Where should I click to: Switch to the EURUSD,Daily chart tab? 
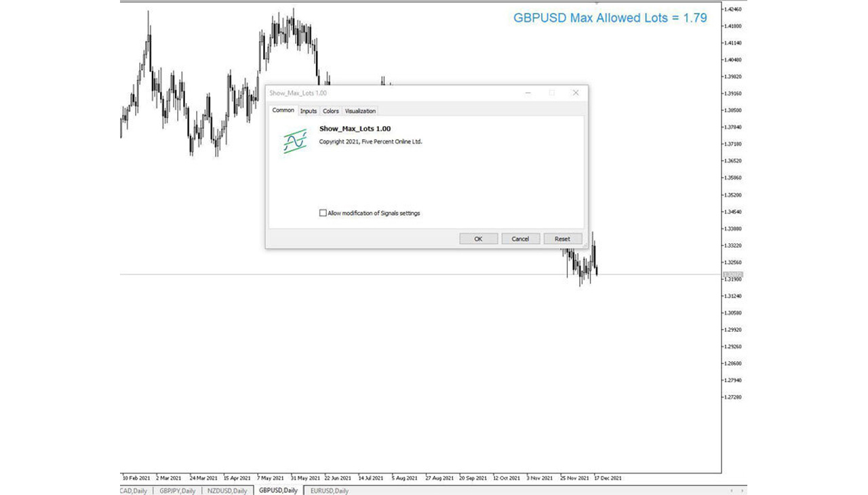click(329, 491)
